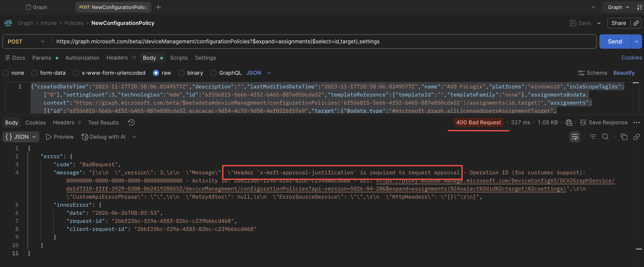Select the form-data body type
Image resolution: width=644 pixels, height=267 pixels.
[34, 73]
